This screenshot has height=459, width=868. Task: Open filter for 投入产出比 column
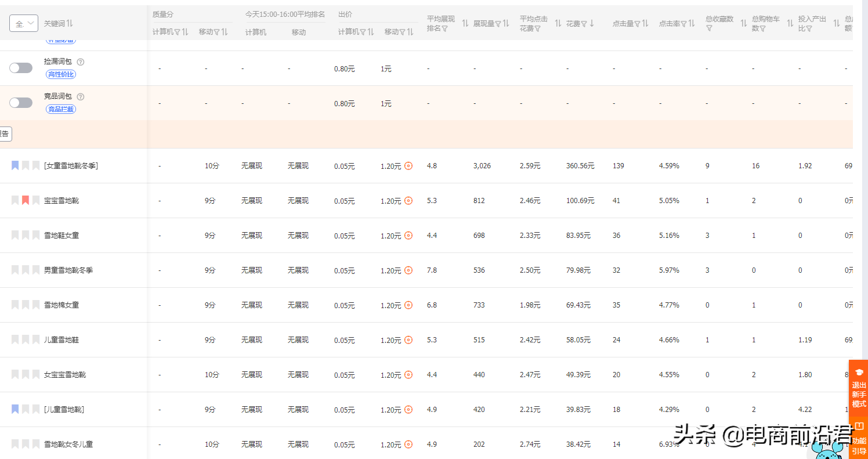[809, 28]
